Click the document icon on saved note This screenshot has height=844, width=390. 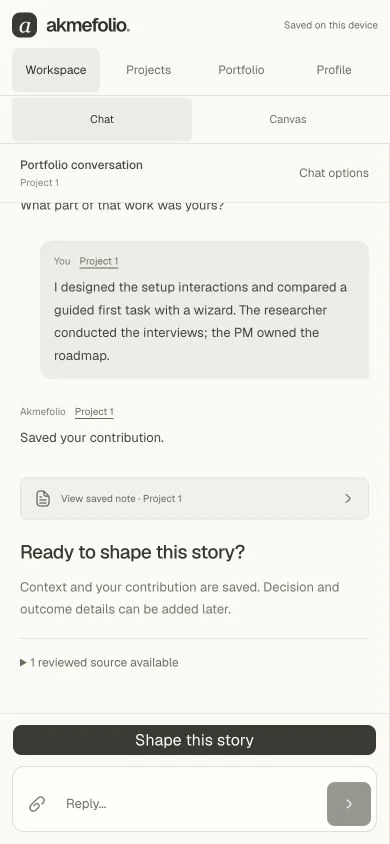[x=43, y=498]
